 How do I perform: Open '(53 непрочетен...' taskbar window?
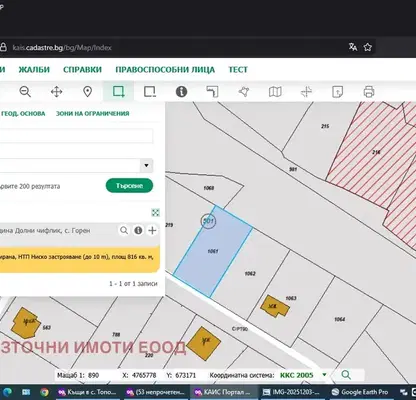[x=155, y=392]
